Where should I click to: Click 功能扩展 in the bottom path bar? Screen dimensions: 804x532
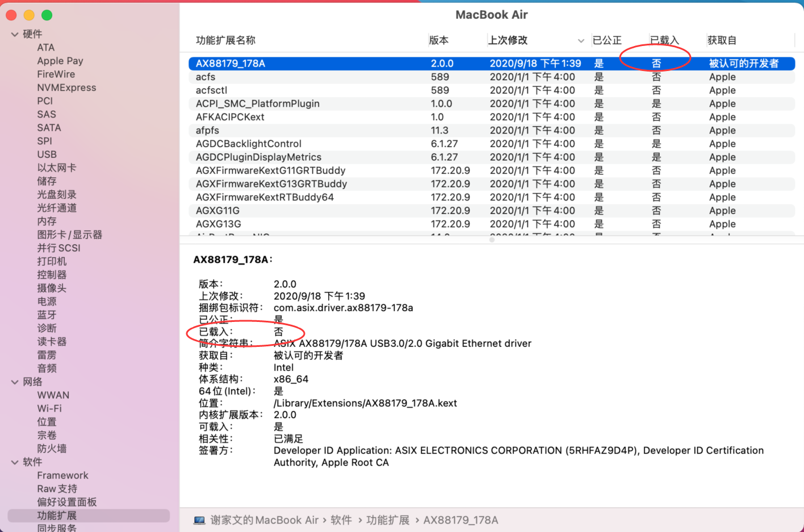387,520
